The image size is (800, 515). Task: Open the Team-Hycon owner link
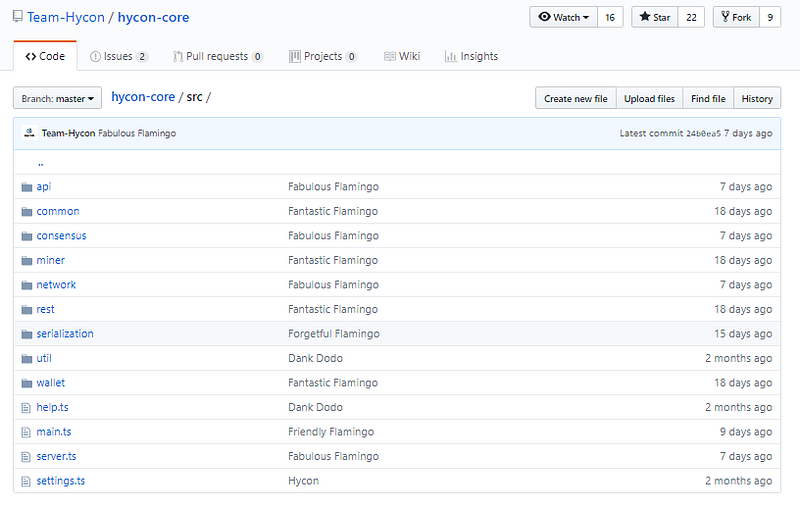66,17
